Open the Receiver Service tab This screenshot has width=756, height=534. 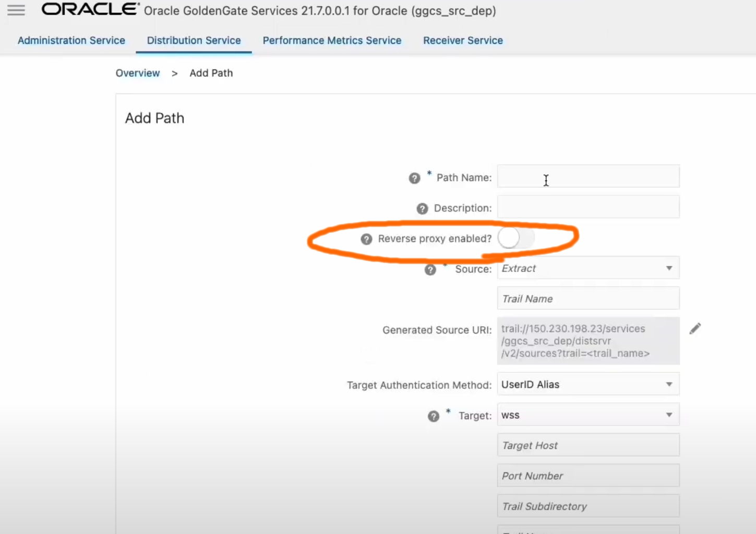pos(463,41)
